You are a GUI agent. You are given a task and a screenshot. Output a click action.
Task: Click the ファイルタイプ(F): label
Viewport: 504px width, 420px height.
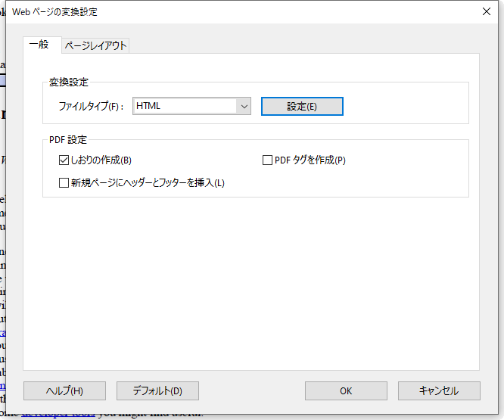point(91,107)
